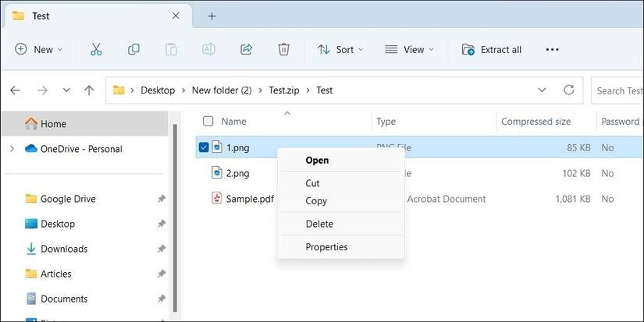Navigate to Desktop in breadcrumb path
The width and height of the screenshot is (644, 322).
(158, 90)
